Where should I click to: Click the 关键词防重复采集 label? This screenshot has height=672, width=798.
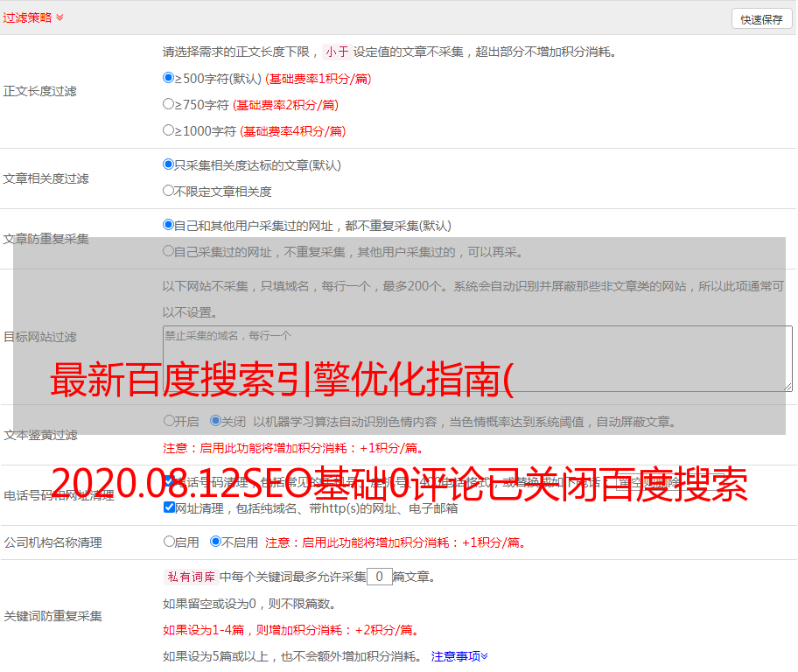tap(52, 616)
